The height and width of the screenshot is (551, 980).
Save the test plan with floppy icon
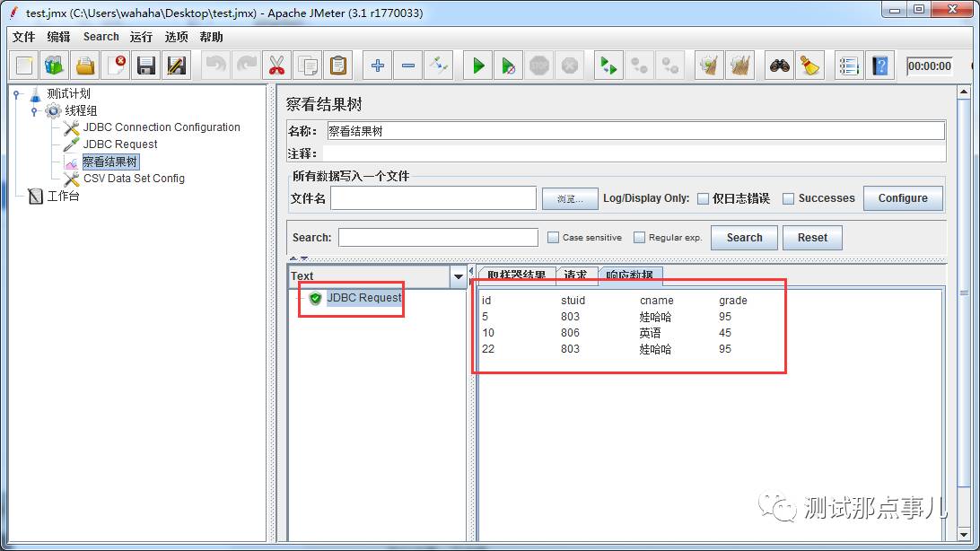pos(146,66)
